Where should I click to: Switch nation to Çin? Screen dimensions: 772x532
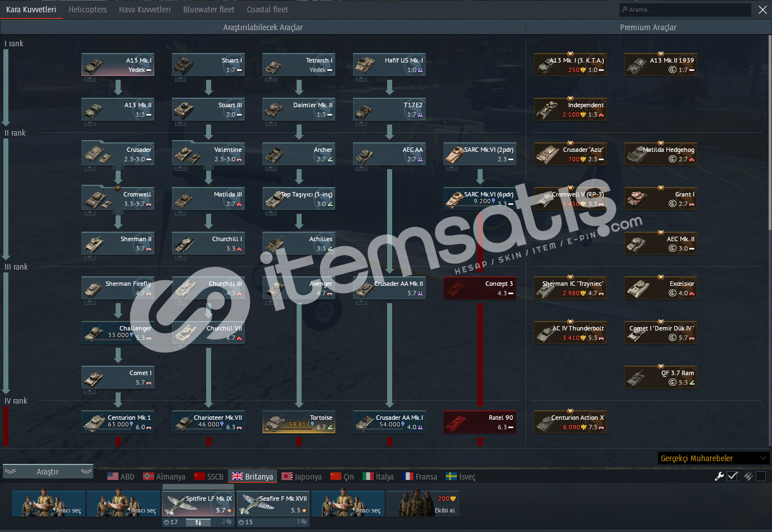(342, 477)
